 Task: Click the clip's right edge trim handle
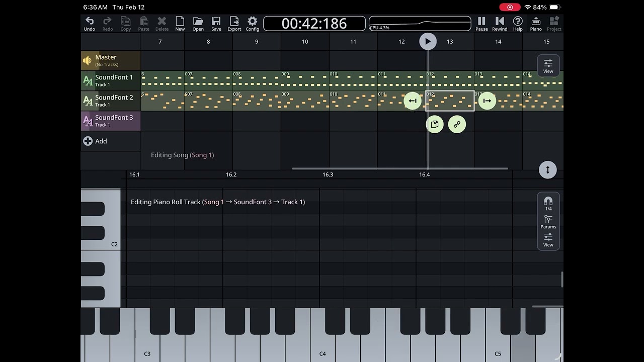[x=487, y=101]
